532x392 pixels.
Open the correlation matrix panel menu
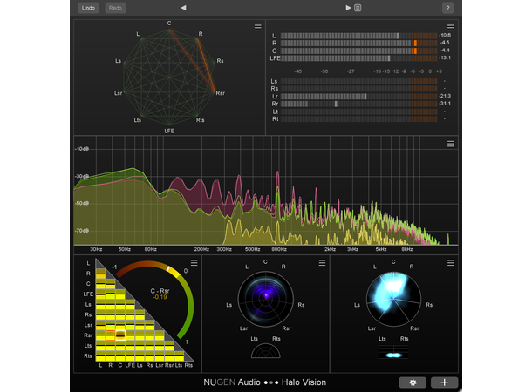tap(194, 262)
